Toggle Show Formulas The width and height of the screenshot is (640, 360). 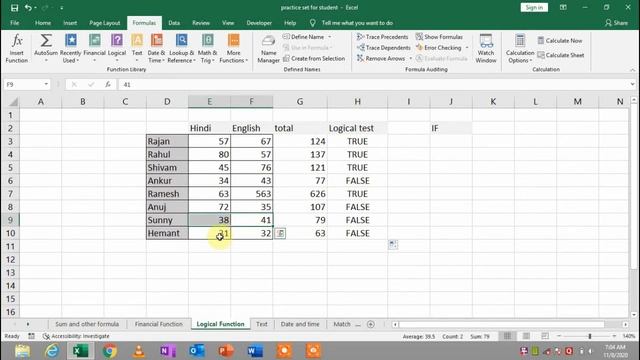tap(439, 37)
